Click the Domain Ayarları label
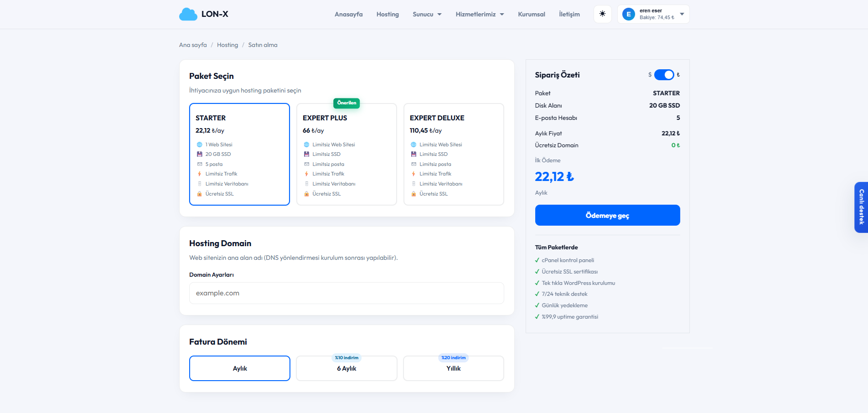This screenshot has height=413, width=868. pos(212,275)
